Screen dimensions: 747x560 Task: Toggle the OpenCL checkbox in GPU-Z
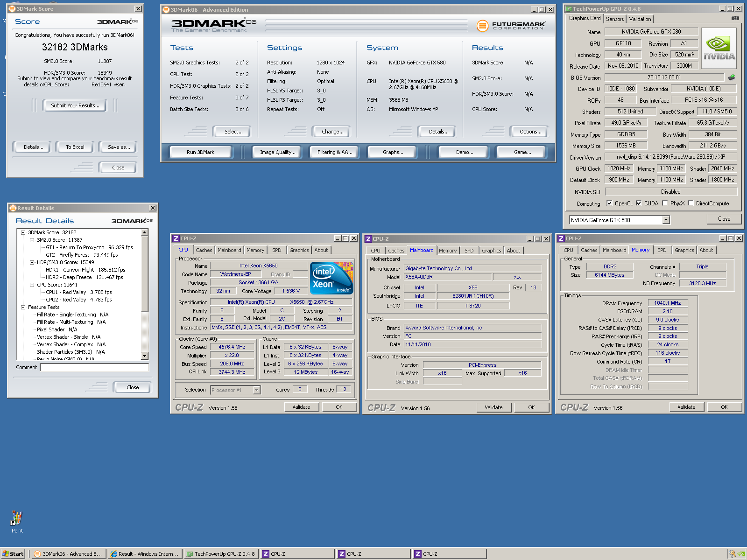(609, 203)
